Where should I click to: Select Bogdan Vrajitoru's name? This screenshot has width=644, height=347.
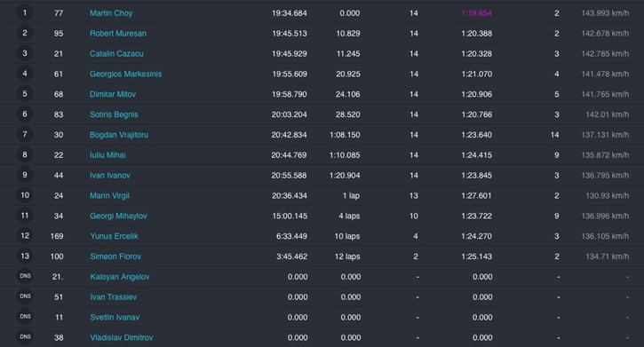click(x=119, y=135)
